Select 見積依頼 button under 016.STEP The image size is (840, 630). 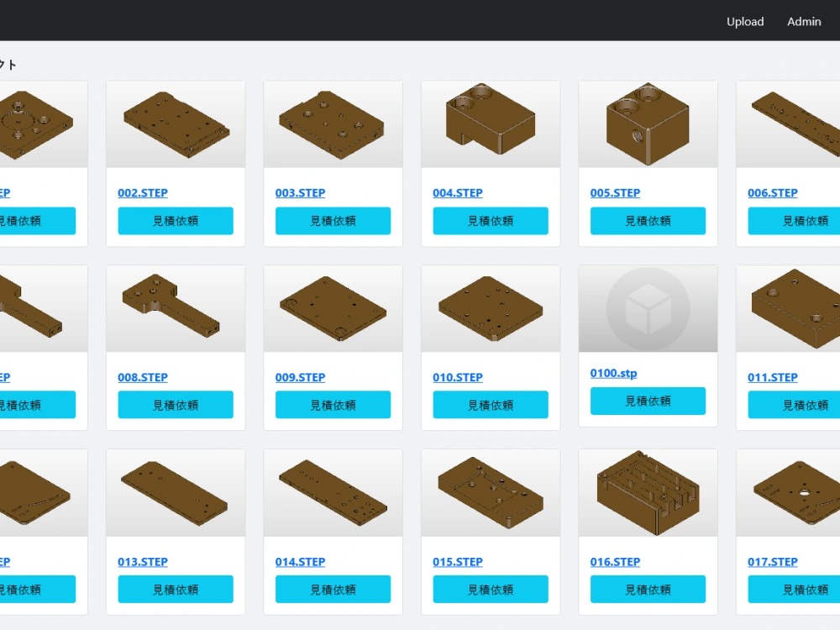[x=648, y=590]
